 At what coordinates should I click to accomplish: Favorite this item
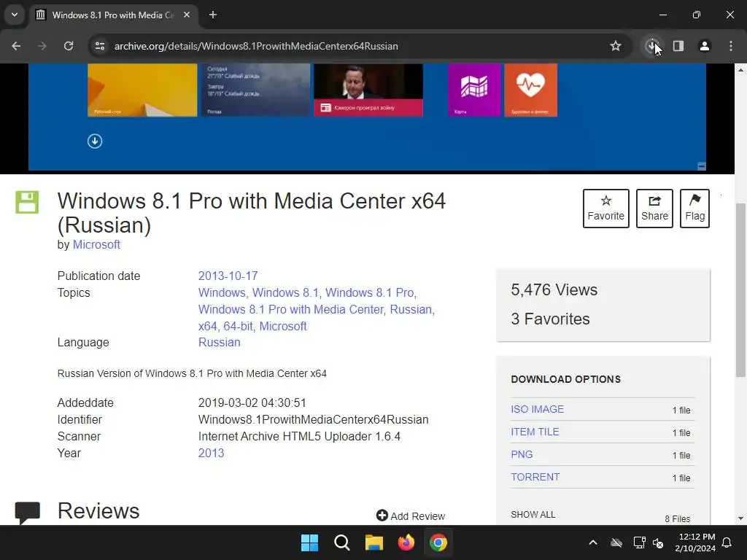tap(606, 209)
